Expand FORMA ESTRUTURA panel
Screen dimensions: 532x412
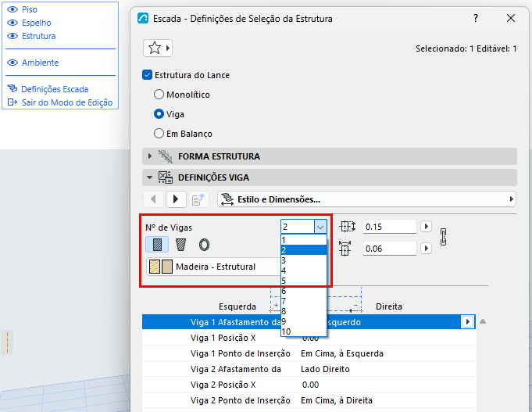(150, 156)
